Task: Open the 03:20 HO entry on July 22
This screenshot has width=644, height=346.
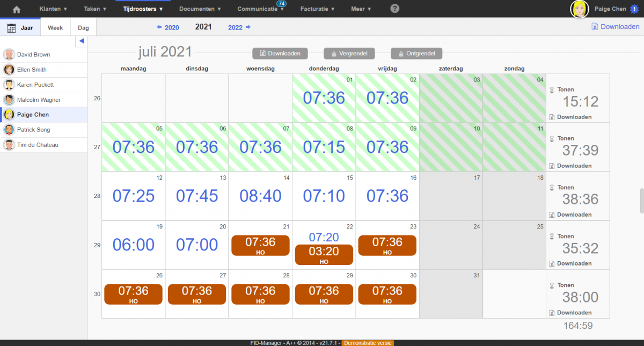Action: pyautogui.click(x=324, y=255)
